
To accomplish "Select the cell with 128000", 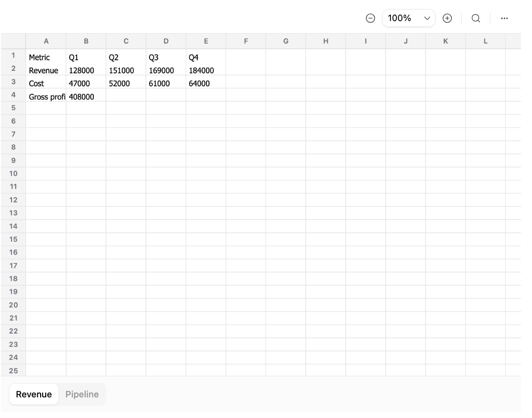I will [86, 69].
